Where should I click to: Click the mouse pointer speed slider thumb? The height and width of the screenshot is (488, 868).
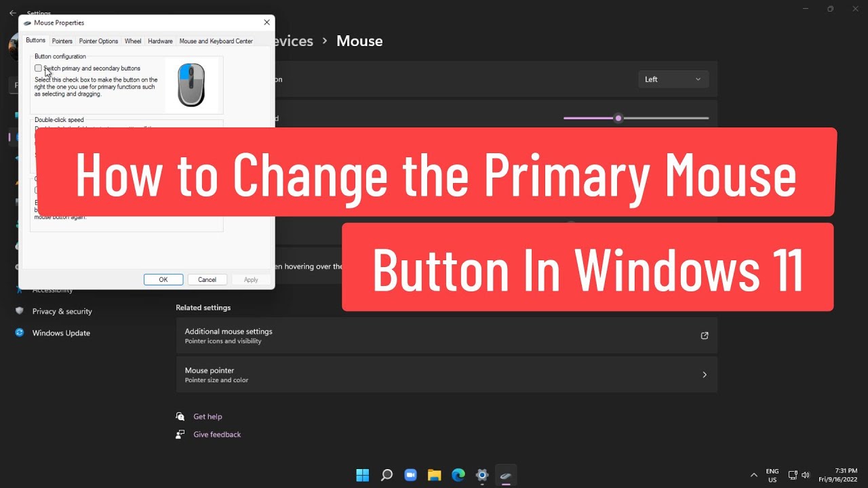(x=618, y=118)
